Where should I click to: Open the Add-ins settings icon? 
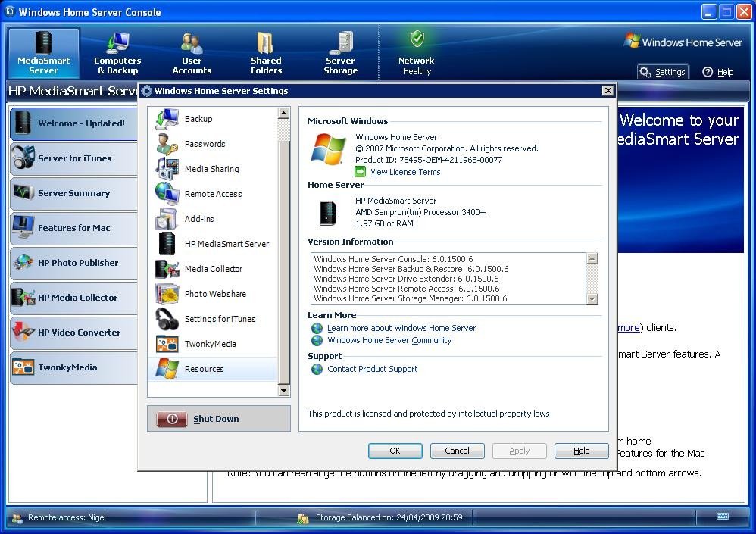(167, 219)
